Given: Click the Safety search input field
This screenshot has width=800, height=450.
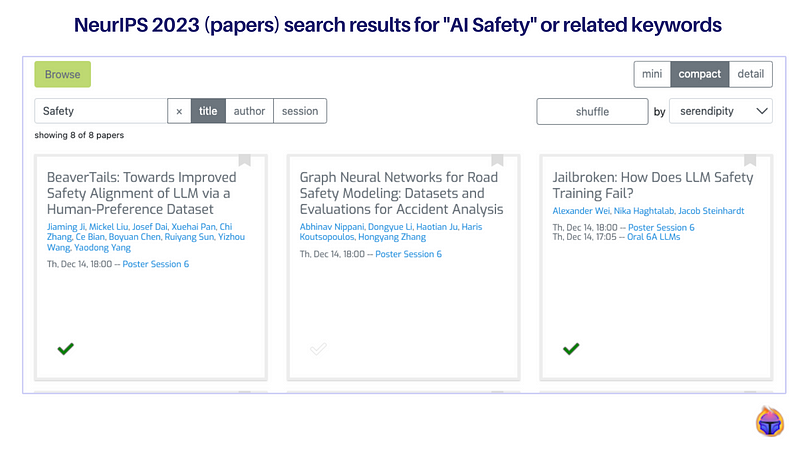Looking at the screenshot, I should coord(101,111).
